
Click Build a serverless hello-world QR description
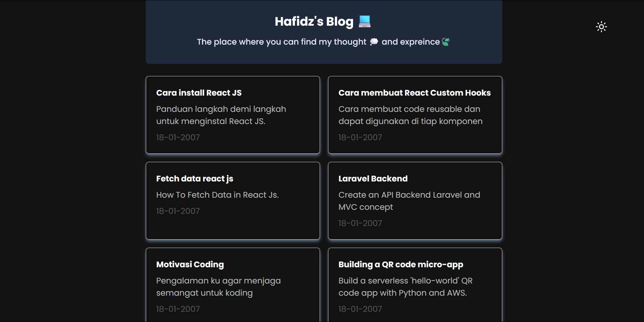405,287
